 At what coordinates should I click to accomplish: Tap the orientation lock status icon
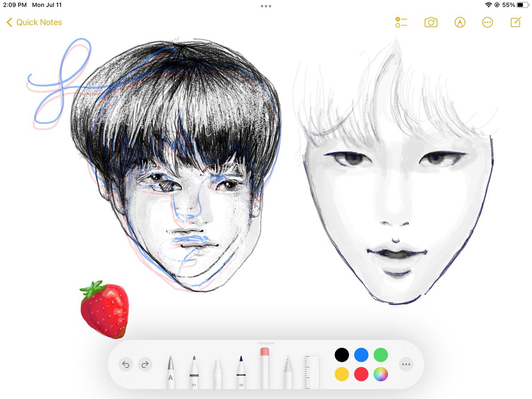(497, 5)
